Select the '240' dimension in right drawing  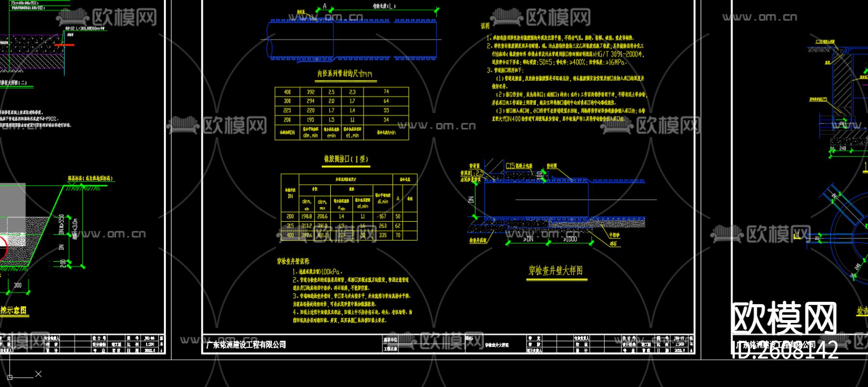(842, 148)
